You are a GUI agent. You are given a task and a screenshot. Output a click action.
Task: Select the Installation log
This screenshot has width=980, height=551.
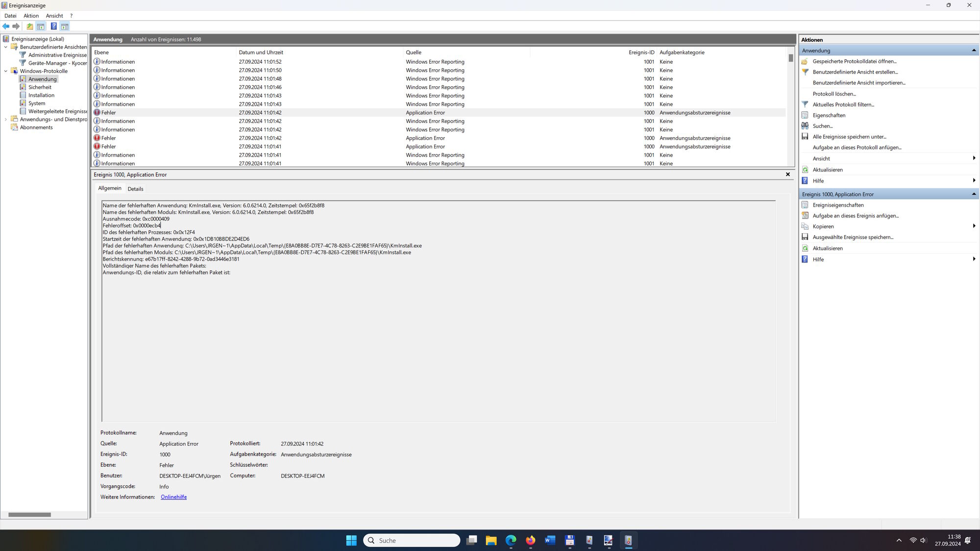pyautogui.click(x=41, y=95)
